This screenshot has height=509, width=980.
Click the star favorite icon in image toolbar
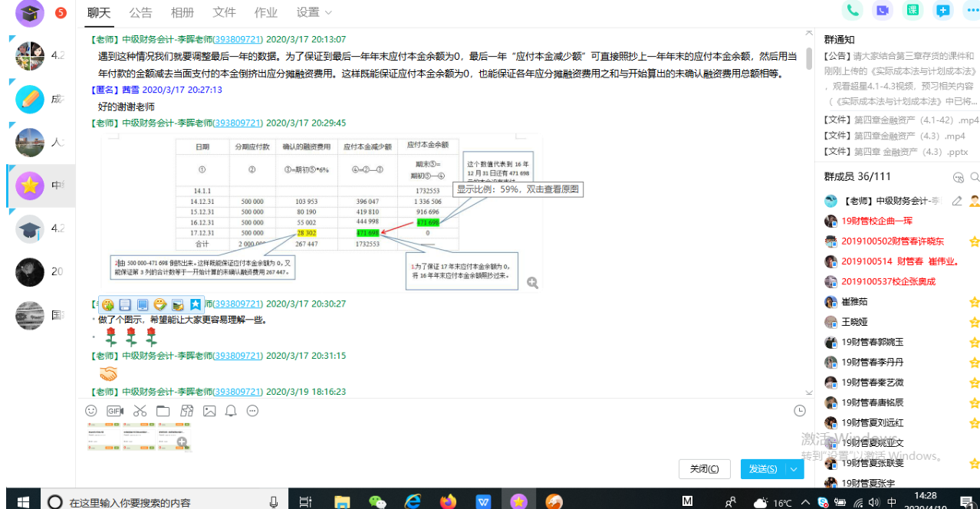(x=196, y=304)
